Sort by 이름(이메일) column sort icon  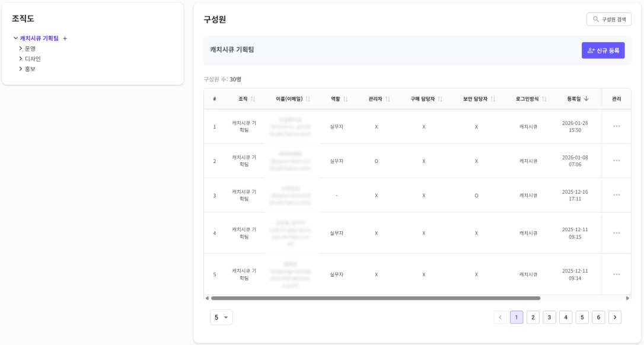point(308,99)
